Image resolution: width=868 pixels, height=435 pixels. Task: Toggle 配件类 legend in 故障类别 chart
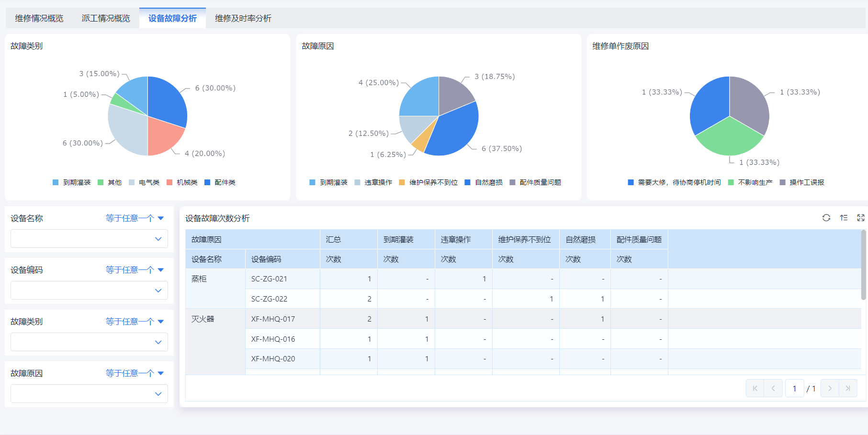coord(220,182)
